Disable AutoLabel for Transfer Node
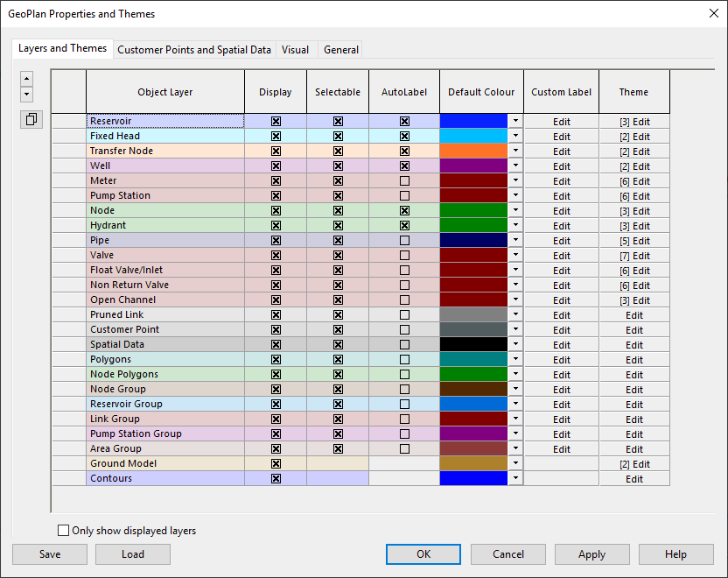The image size is (728, 578). [404, 151]
